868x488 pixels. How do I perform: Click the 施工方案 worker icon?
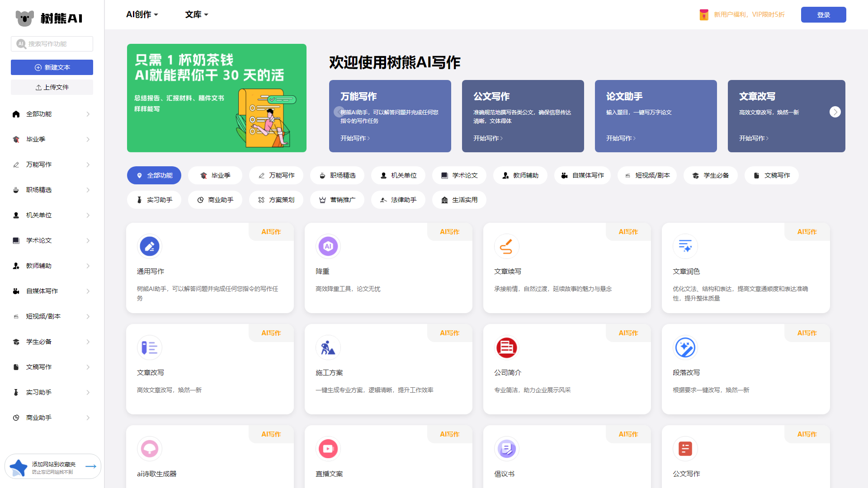coord(328,347)
